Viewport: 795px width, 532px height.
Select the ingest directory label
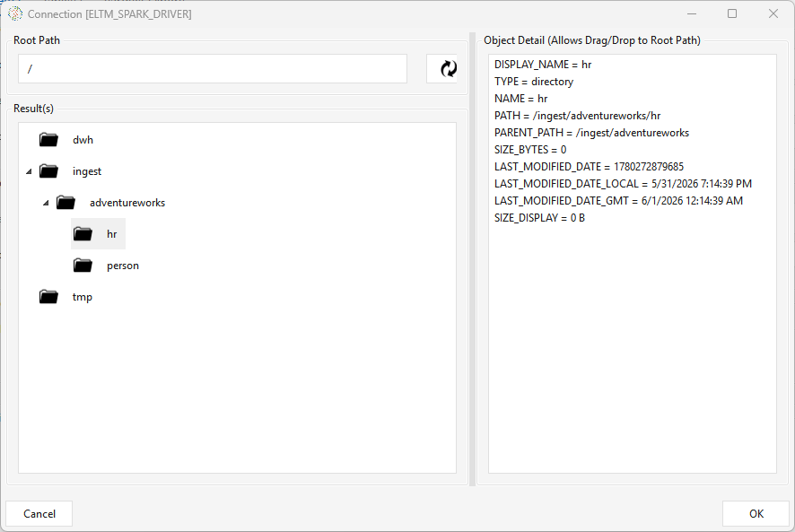click(x=87, y=171)
